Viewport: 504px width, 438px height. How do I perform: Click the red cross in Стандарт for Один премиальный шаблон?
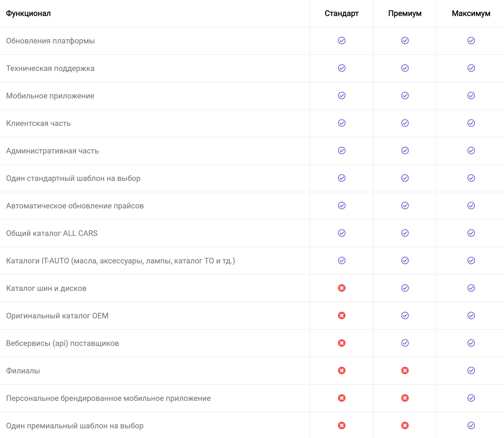[342, 425]
